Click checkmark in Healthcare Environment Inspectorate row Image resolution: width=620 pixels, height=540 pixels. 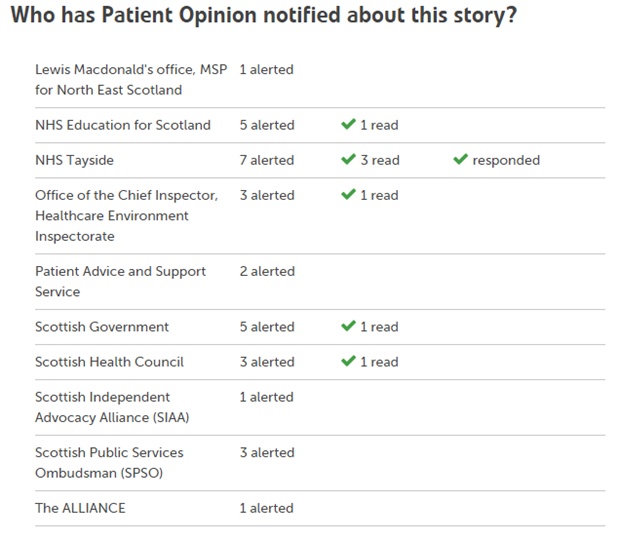click(x=348, y=194)
